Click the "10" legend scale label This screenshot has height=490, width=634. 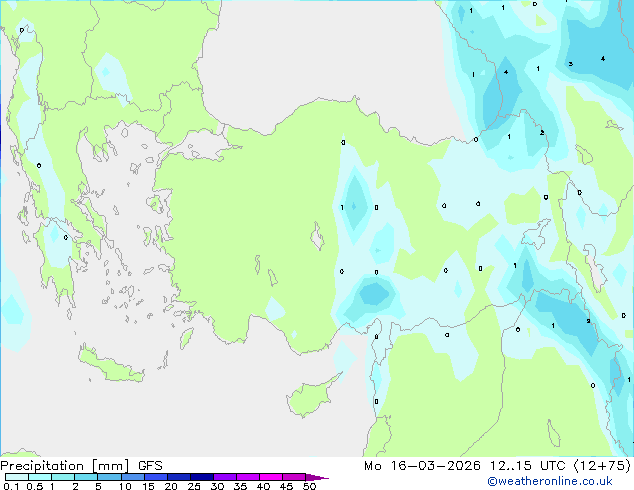click(125, 486)
